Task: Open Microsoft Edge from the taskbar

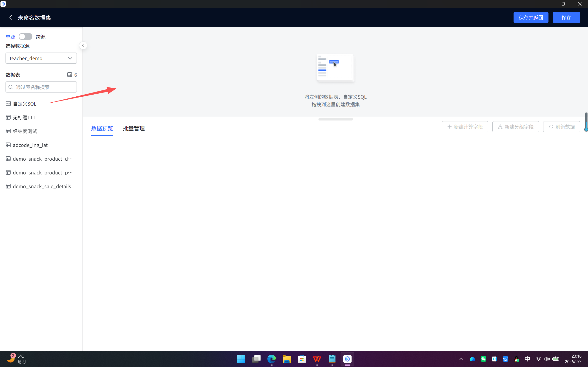Action: [x=271, y=359]
